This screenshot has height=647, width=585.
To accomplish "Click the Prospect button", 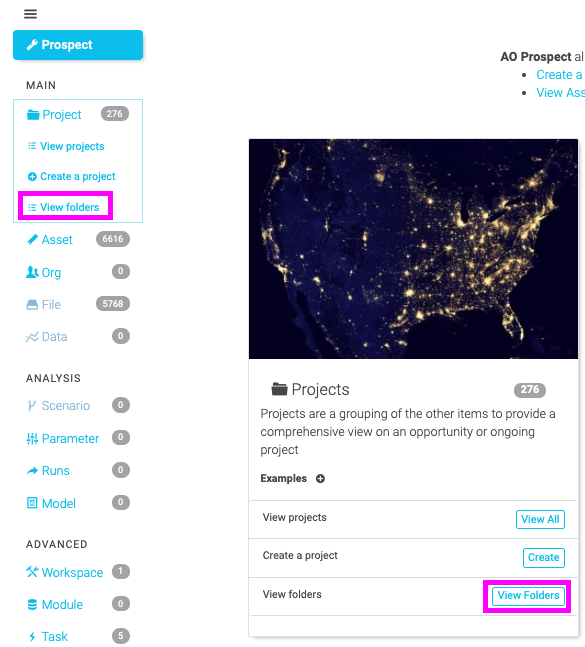I will 78,45.
